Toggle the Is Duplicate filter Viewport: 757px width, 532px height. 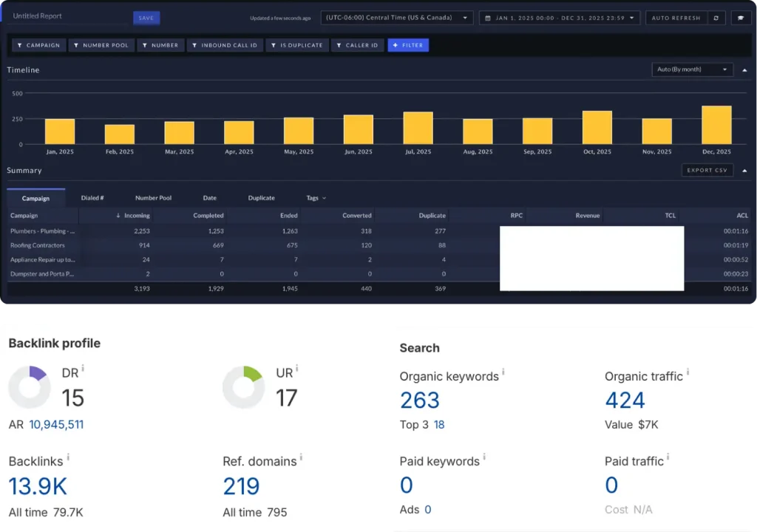point(296,45)
